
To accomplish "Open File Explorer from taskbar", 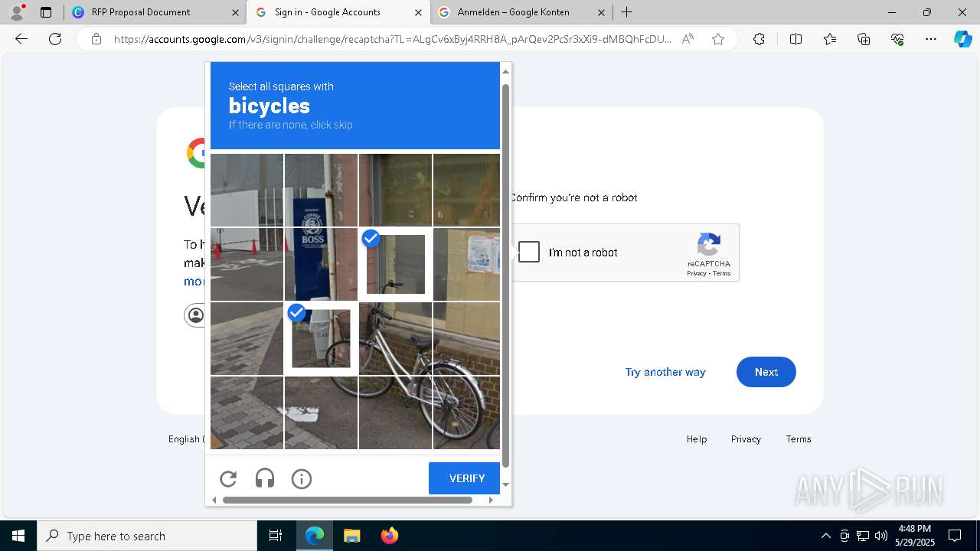I will point(351,536).
